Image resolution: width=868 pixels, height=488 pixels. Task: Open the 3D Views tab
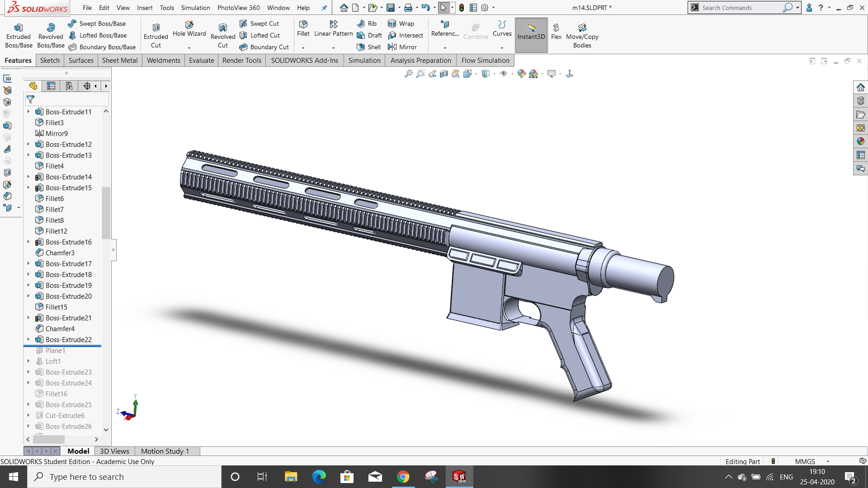(x=114, y=451)
